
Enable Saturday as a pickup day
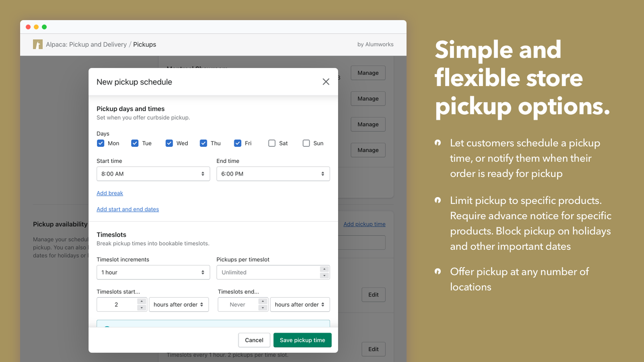tap(271, 143)
